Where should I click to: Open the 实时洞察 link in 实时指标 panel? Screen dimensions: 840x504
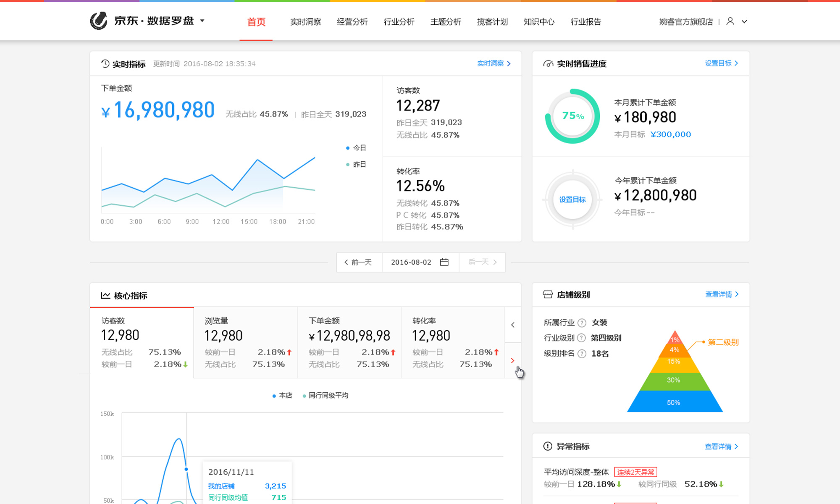tap(494, 63)
